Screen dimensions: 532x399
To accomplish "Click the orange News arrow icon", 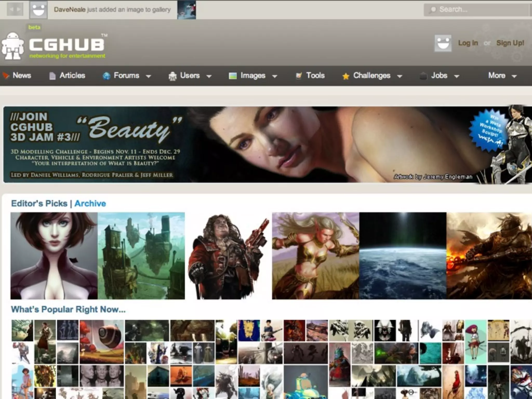I will click(6, 76).
